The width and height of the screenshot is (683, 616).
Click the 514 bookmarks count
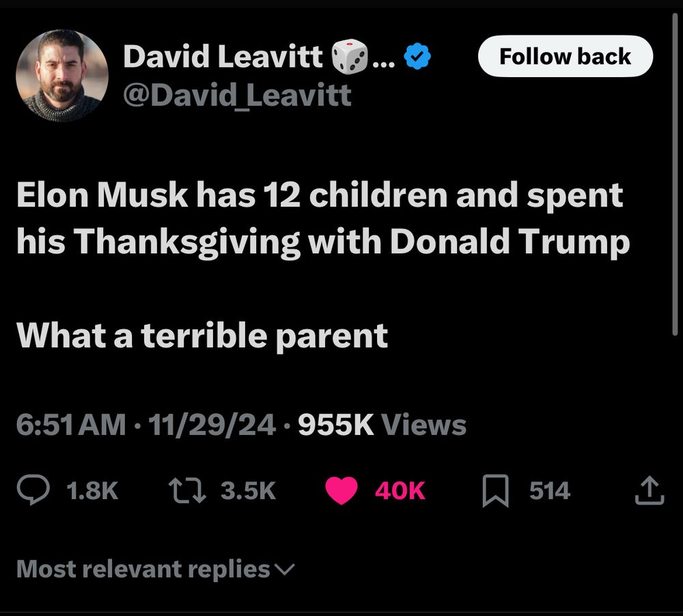coord(550,490)
